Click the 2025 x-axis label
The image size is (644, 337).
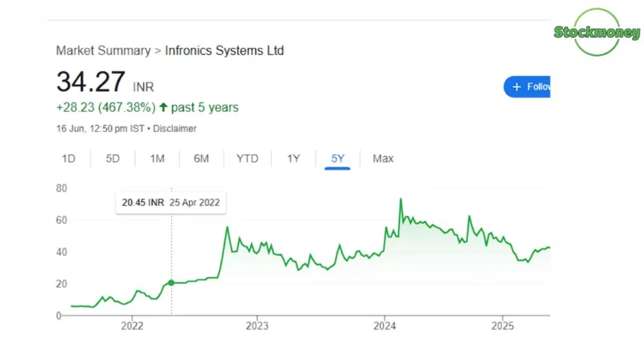click(502, 326)
